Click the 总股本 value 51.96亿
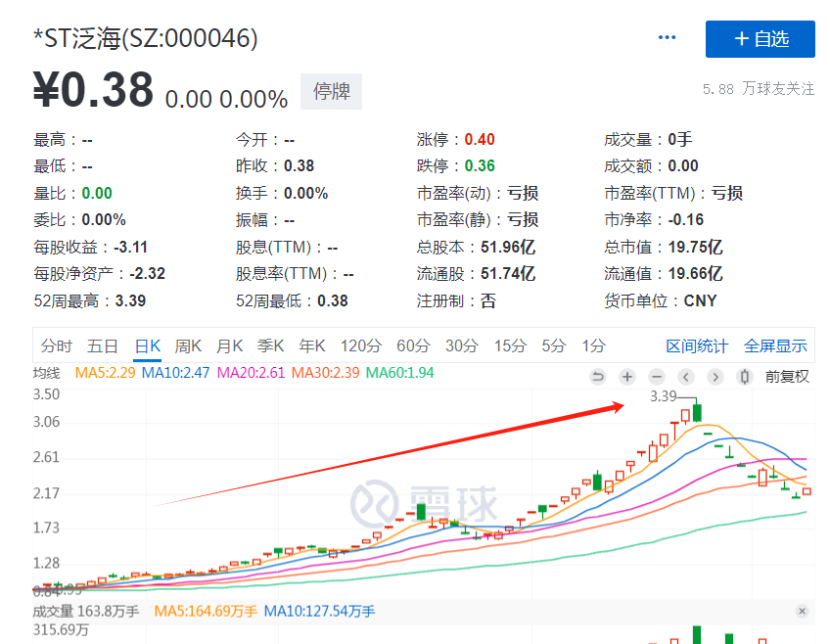The height and width of the screenshot is (644, 830). pos(508,247)
